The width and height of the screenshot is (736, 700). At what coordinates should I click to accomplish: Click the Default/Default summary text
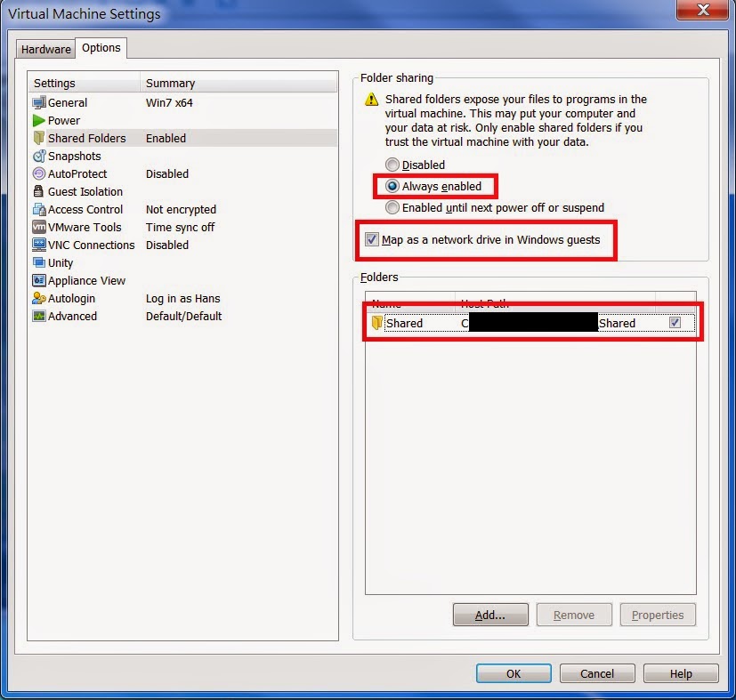pyautogui.click(x=183, y=317)
